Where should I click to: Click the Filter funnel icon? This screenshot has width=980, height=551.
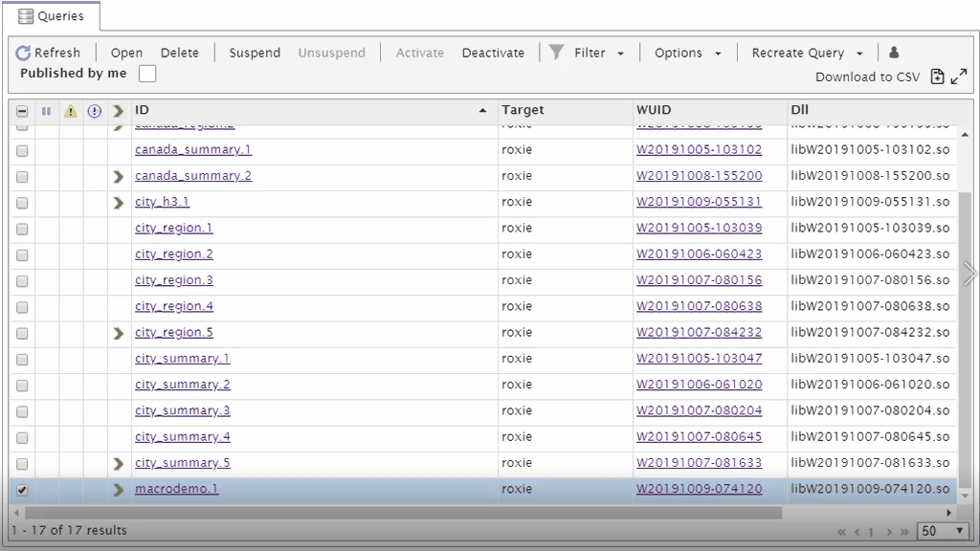pyautogui.click(x=556, y=52)
